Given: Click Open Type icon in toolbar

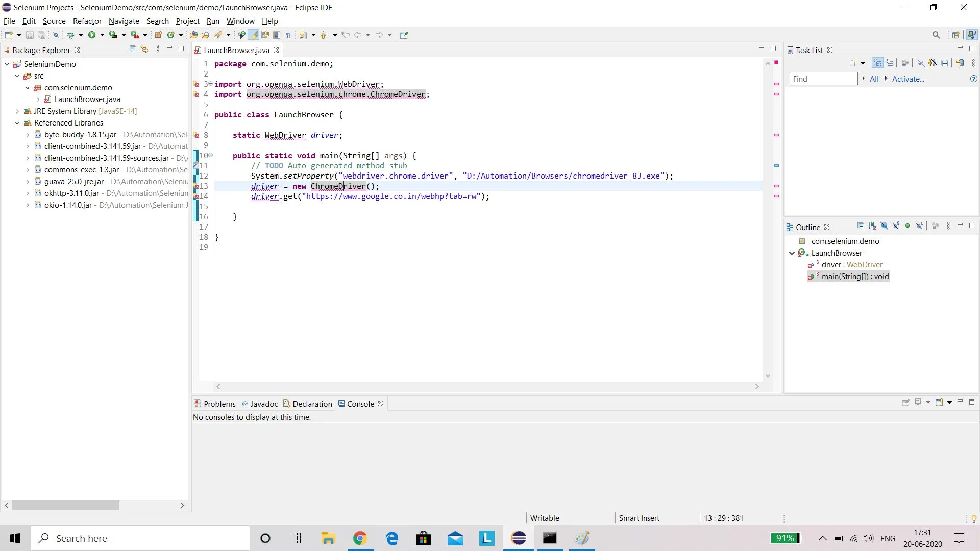Looking at the screenshot, I should point(193,35).
